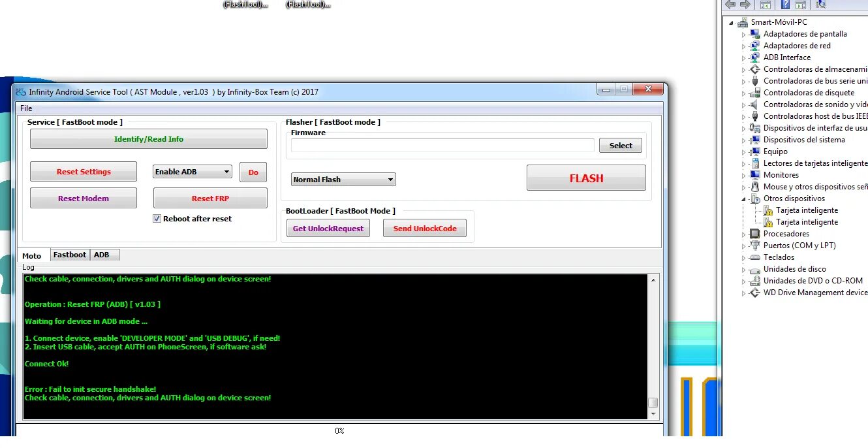Viewport: 868px width, 448px height.
Task: Click the Controladoras de almacenamiento icon
Action: (755, 69)
